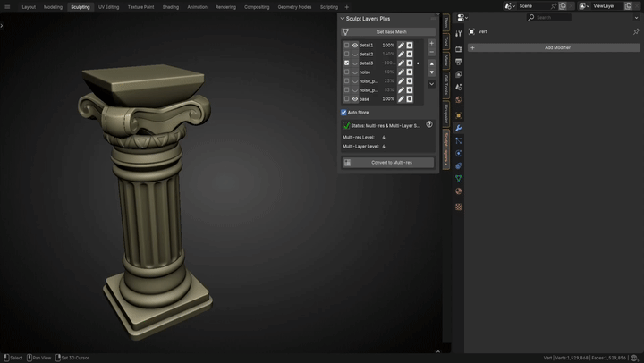Open the World properties tab icon

coord(458,100)
